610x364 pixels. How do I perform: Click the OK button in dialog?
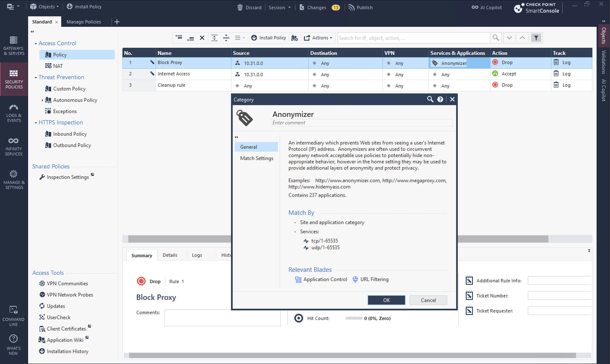[x=386, y=300]
